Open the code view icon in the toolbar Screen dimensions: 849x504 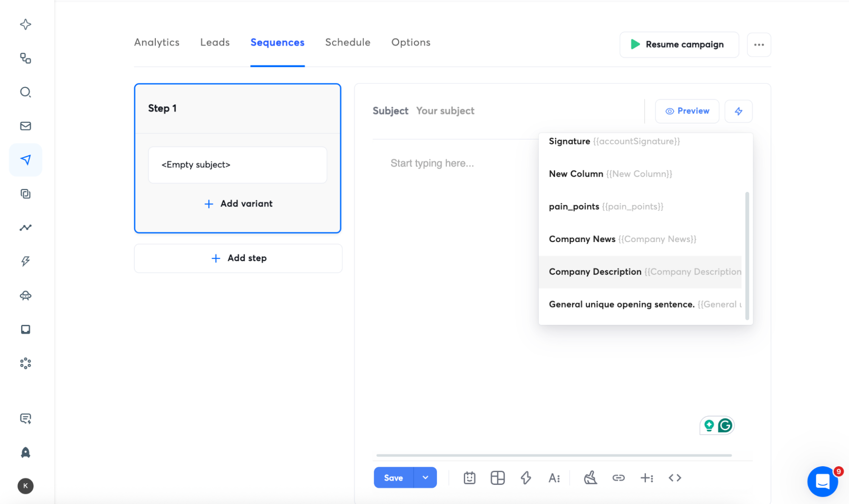[674, 477]
